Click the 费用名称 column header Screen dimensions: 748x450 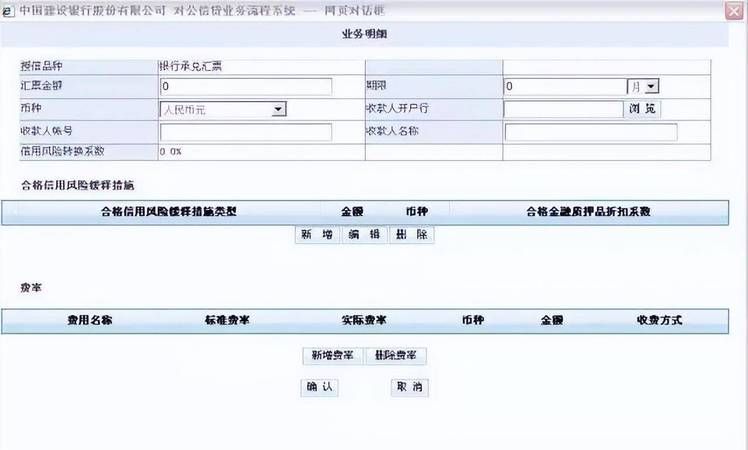90,320
